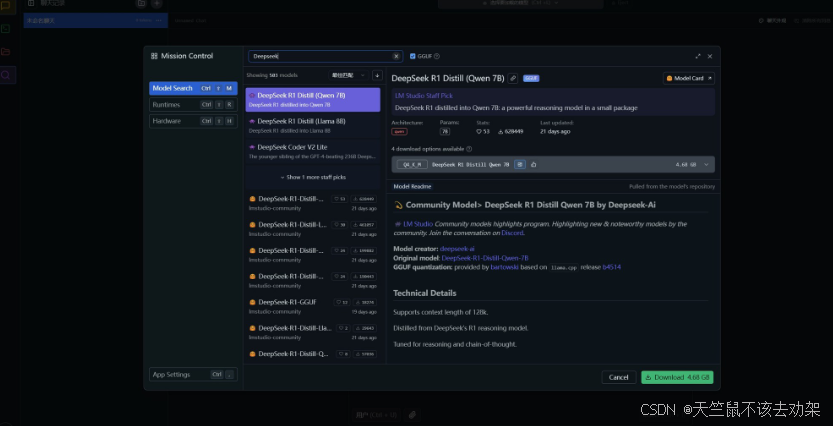This screenshot has height=426, width=833.
Task: Open the b4514 release link
Action: (611, 267)
